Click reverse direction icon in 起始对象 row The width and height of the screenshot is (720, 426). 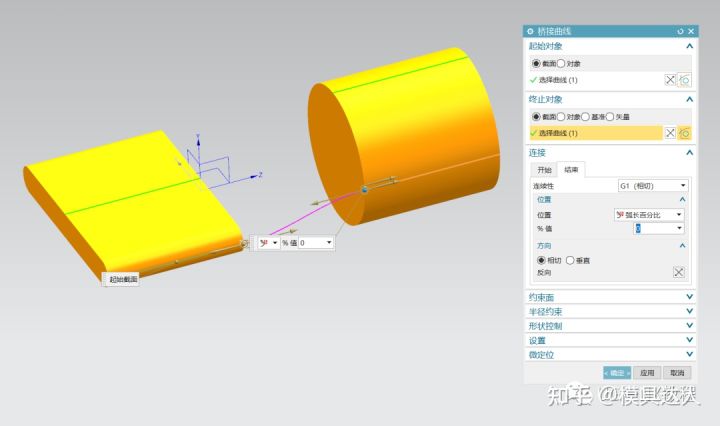(670, 80)
